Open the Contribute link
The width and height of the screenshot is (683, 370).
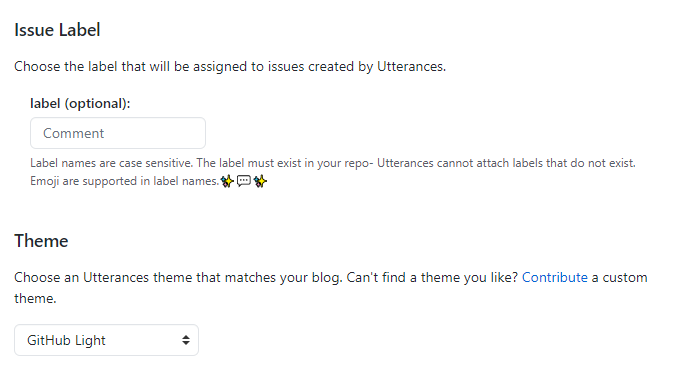tap(555, 277)
